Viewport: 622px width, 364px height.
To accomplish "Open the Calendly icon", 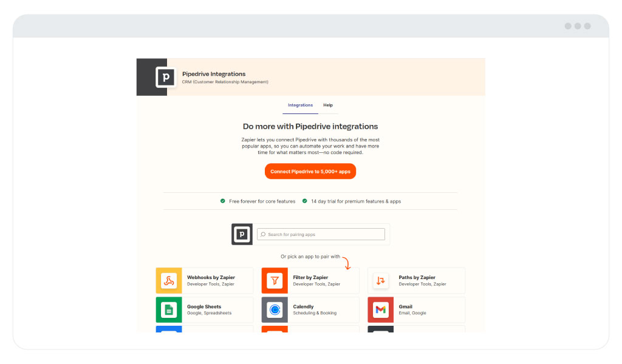I will point(275,310).
